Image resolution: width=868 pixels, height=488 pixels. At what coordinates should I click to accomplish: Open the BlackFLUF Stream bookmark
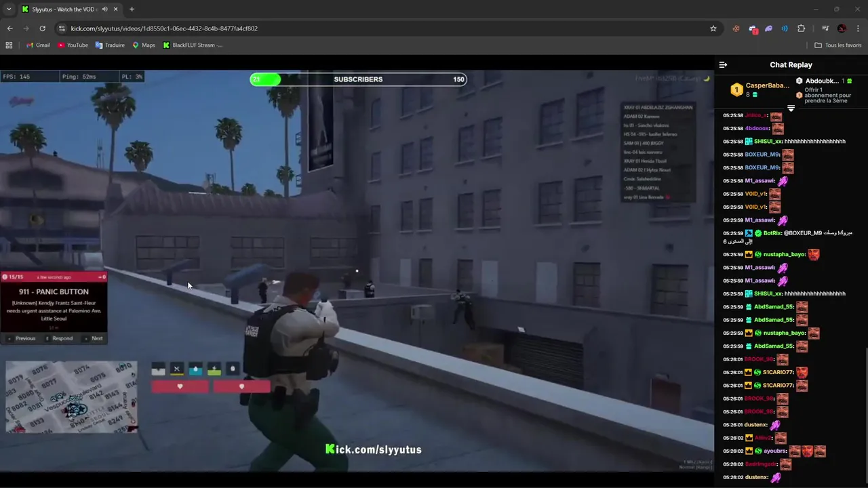coord(193,45)
